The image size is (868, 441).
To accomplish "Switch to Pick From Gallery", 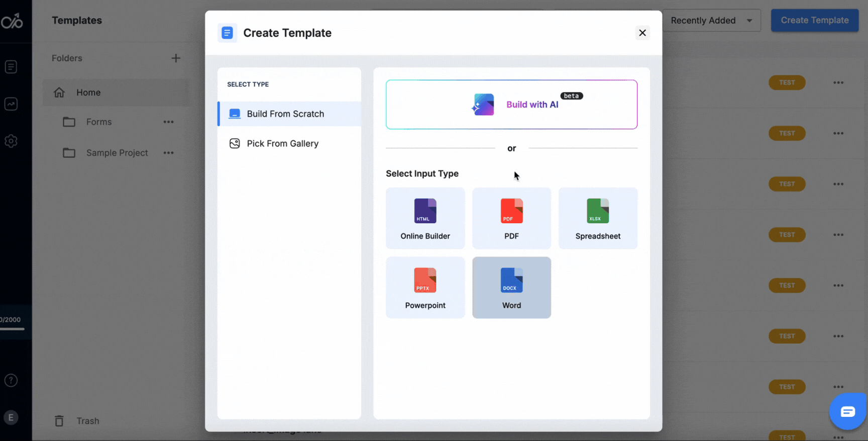I will 282,143.
